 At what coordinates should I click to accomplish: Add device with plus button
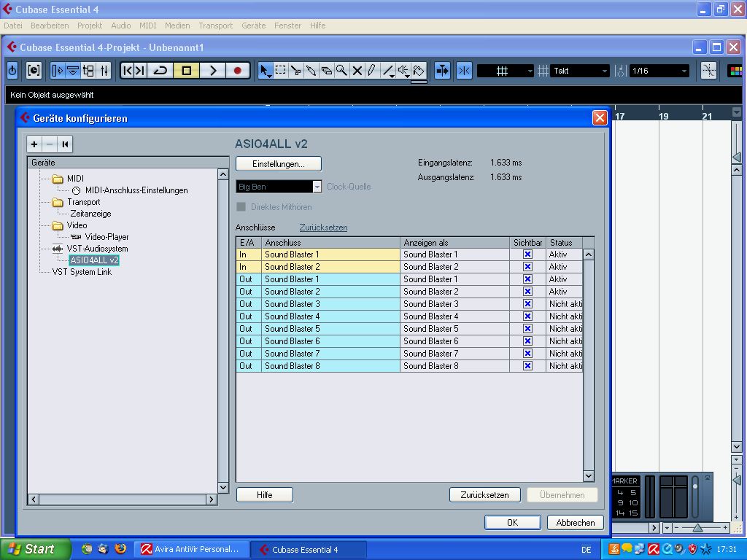click(x=34, y=144)
